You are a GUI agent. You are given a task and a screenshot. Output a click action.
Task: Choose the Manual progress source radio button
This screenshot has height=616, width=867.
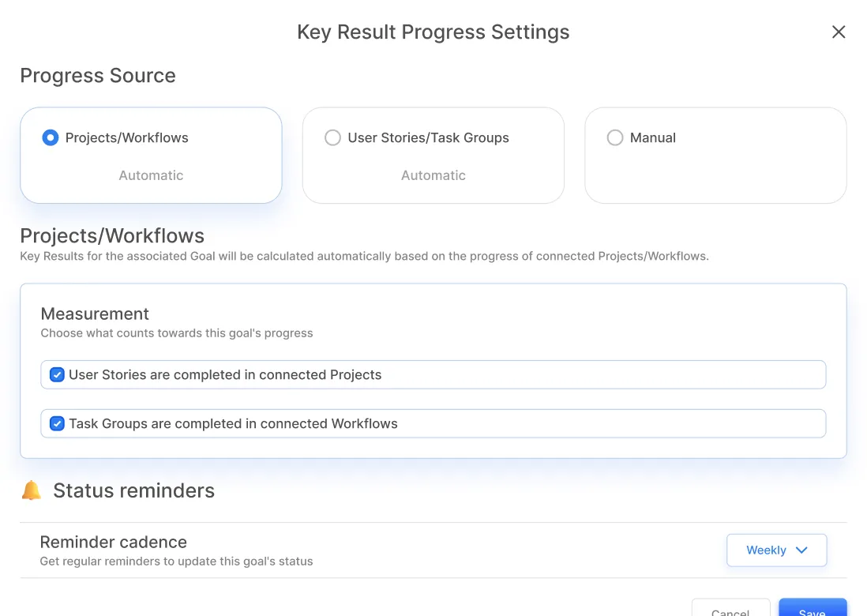615,138
